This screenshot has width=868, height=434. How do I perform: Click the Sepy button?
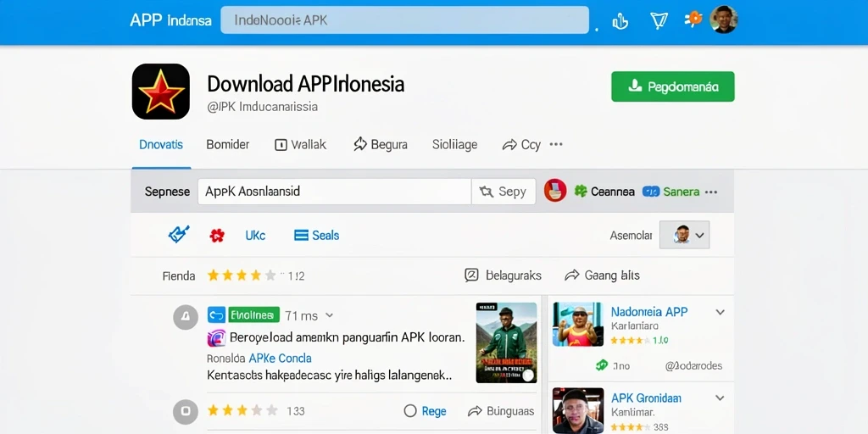pos(504,192)
